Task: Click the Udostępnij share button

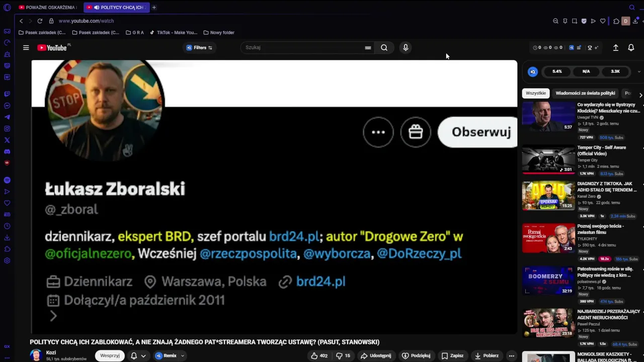Action: click(x=376, y=355)
